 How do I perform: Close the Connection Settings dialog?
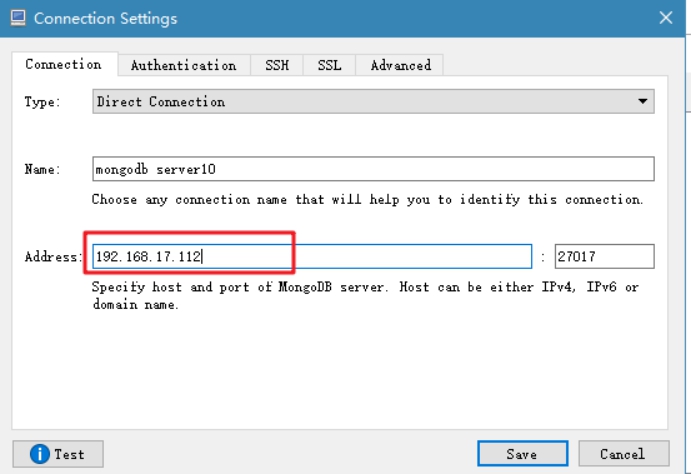click(666, 18)
